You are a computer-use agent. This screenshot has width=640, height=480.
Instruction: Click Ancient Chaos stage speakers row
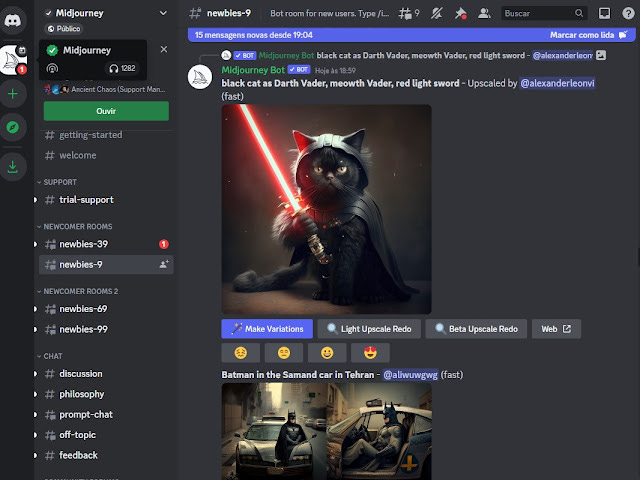click(x=105, y=89)
